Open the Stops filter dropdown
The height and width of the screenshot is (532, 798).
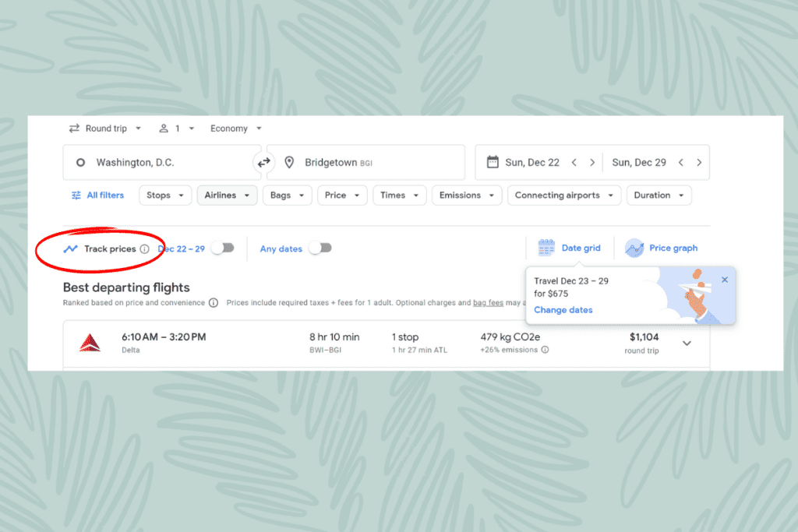click(x=164, y=195)
